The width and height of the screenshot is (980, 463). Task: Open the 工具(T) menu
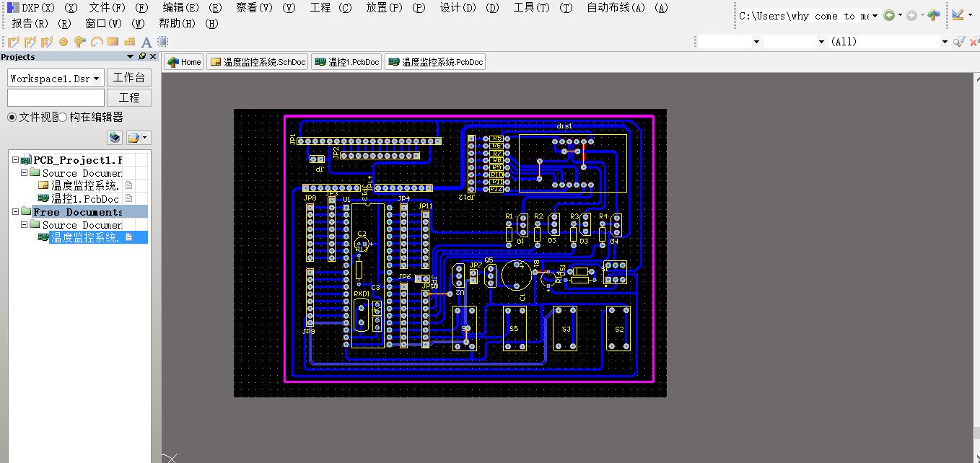[x=532, y=8]
